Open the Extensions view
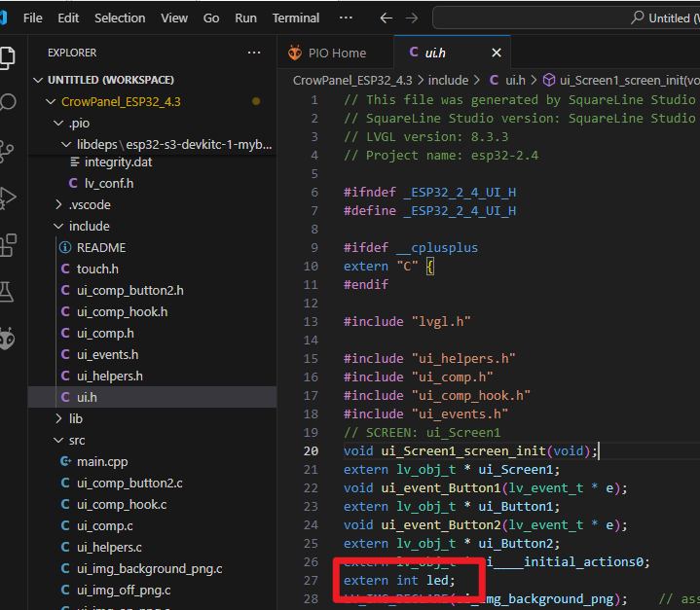 click(8, 245)
